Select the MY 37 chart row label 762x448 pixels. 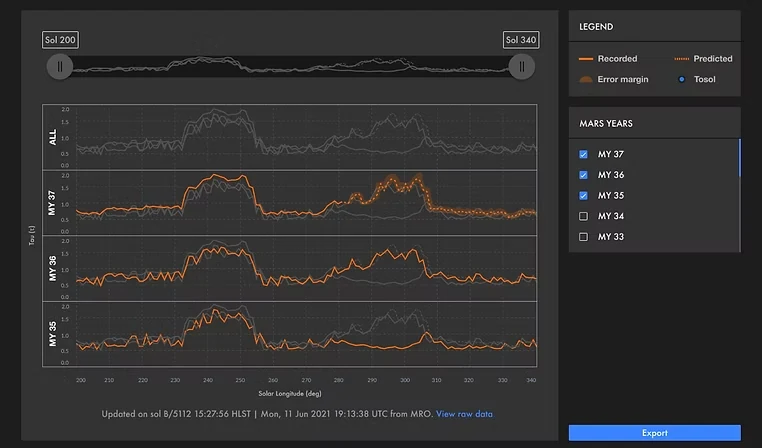tap(52, 203)
